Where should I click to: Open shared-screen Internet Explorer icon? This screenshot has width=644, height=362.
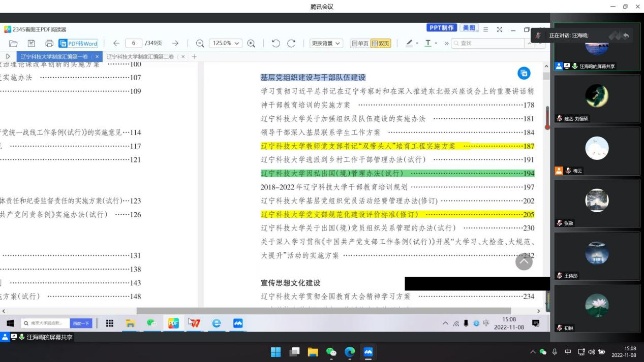[x=217, y=323]
